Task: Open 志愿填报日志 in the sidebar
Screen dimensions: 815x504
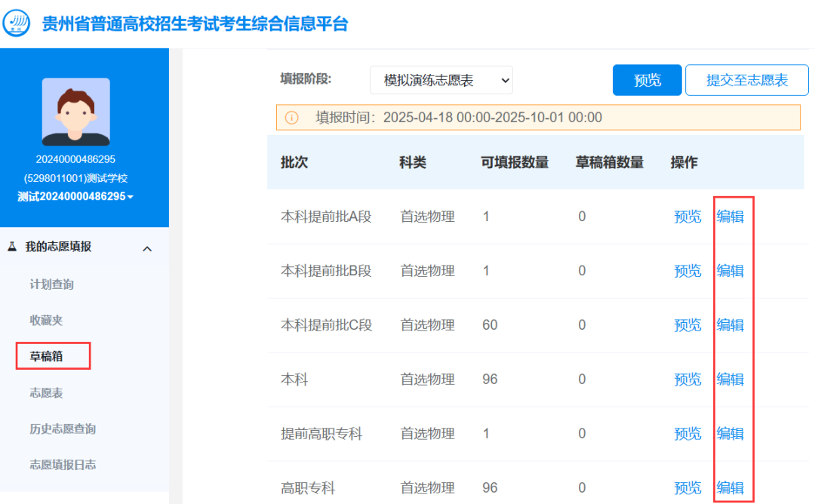Action: [63, 464]
